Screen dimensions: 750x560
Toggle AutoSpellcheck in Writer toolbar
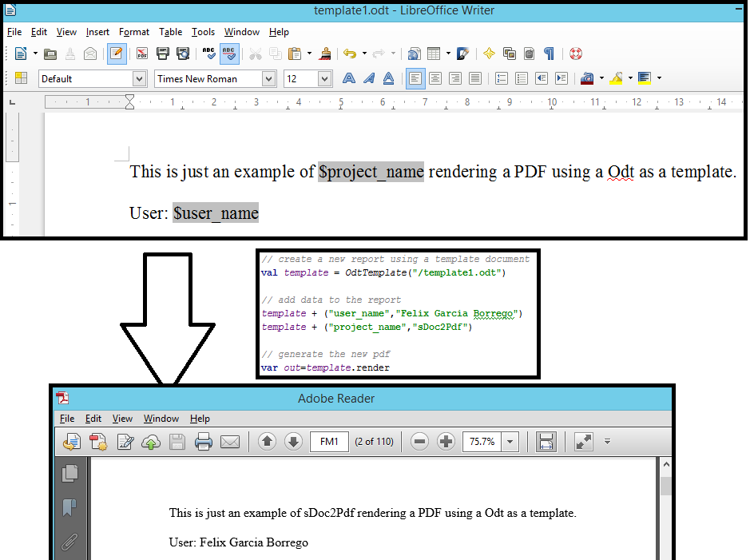pyautogui.click(x=229, y=54)
